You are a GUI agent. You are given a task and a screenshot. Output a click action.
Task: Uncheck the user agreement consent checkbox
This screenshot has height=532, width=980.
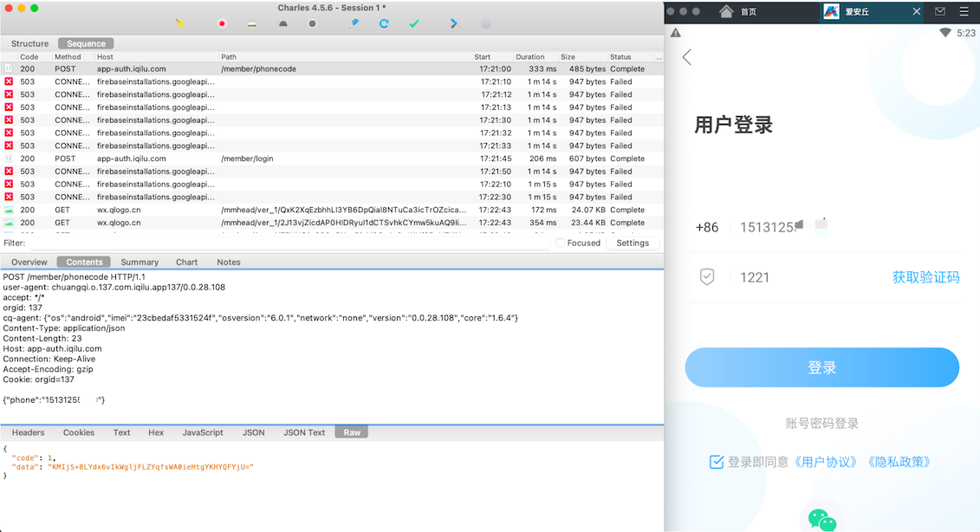click(717, 462)
